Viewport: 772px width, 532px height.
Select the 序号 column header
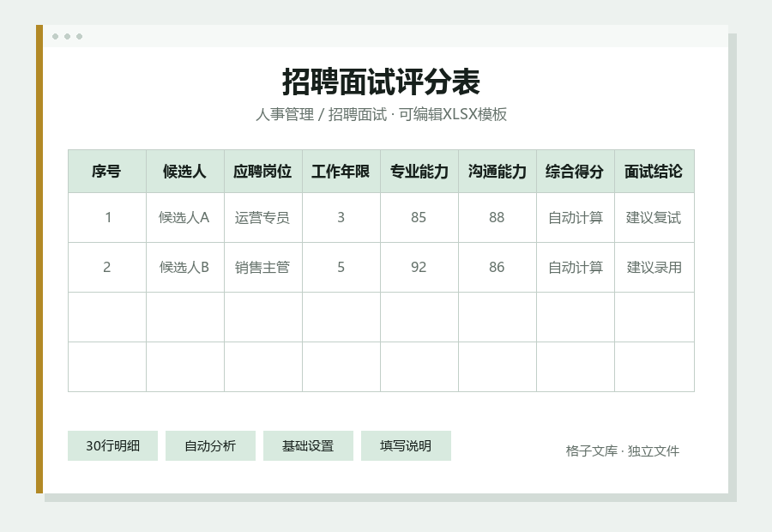pos(107,172)
